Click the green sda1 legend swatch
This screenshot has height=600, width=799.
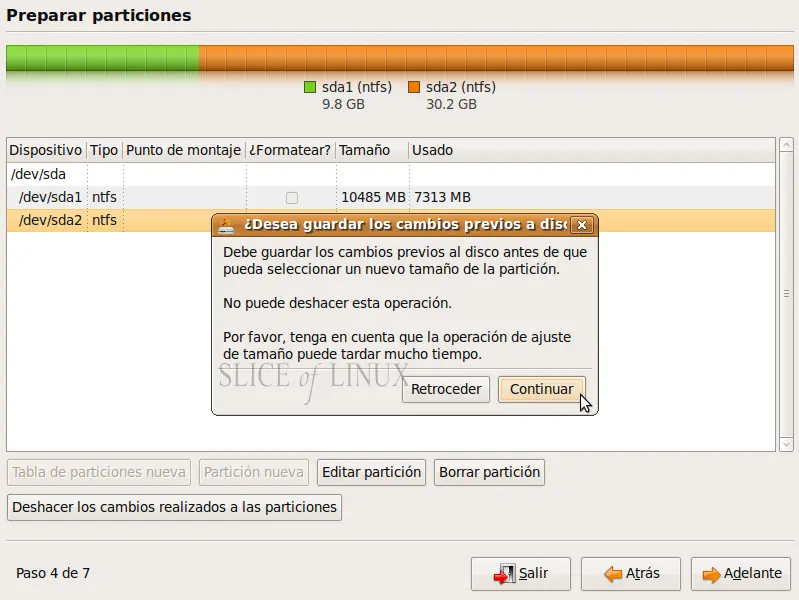pos(310,87)
